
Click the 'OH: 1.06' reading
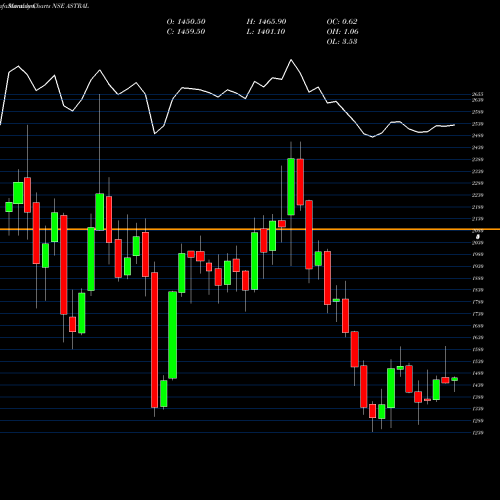coord(342,32)
